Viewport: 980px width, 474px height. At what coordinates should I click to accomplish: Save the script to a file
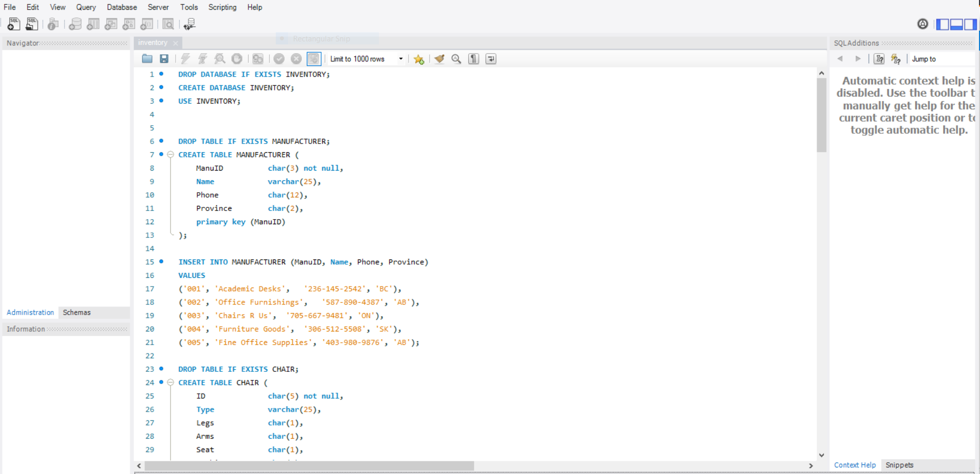coord(164,59)
